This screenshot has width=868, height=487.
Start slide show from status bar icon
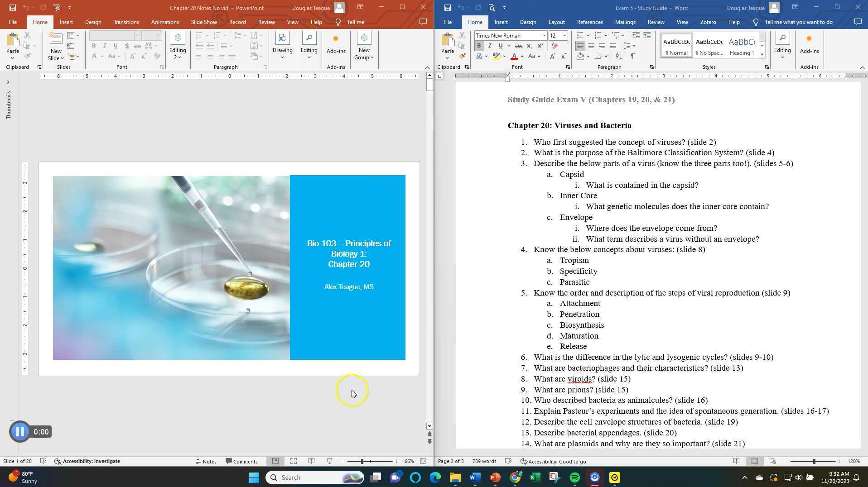(329, 461)
